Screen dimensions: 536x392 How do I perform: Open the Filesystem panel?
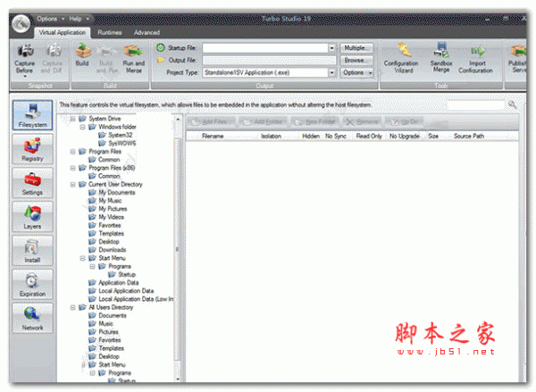coord(33,115)
